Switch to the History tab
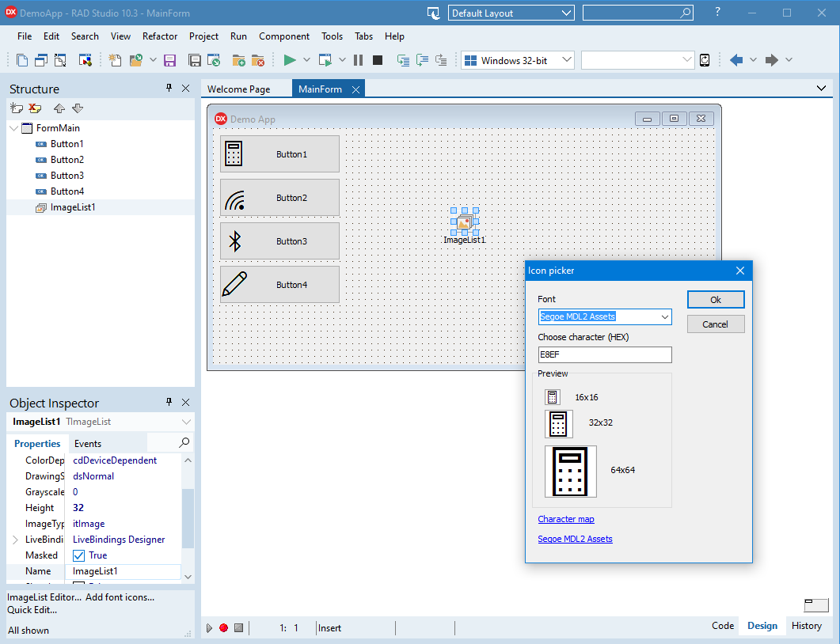 click(806, 625)
